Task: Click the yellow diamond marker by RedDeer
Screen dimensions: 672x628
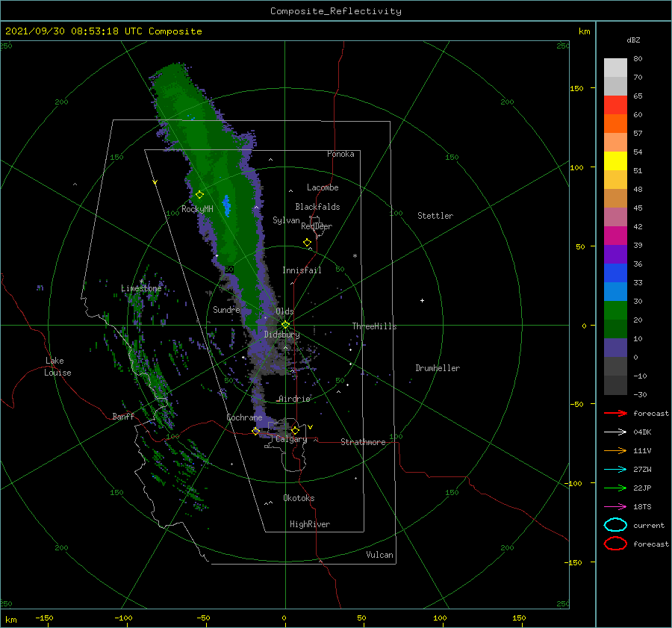Action: click(307, 243)
